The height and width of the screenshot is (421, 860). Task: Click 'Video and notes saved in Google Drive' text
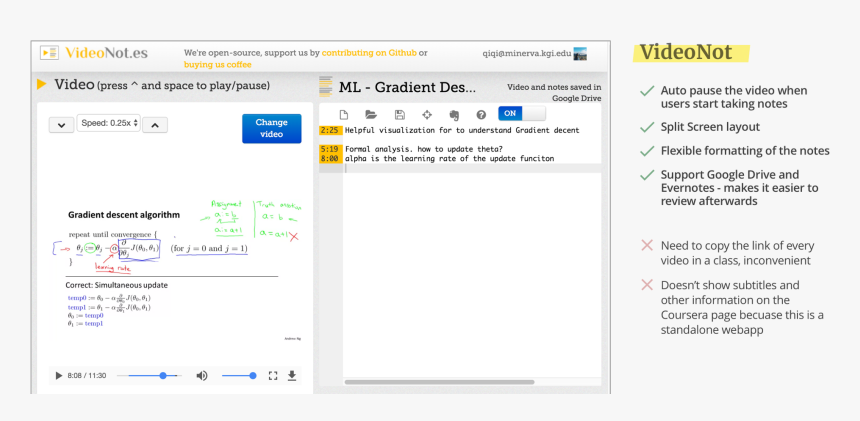pyautogui.click(x=554, y=93)
